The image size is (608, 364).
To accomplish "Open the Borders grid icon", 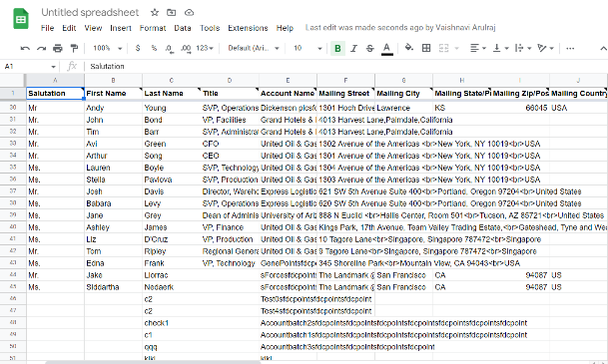I will (426, 48).
